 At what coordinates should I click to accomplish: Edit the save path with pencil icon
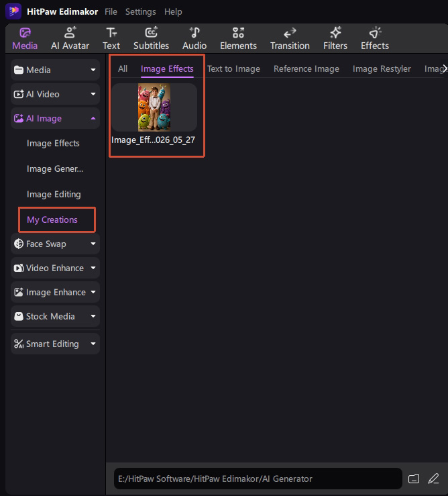(433, 479)
